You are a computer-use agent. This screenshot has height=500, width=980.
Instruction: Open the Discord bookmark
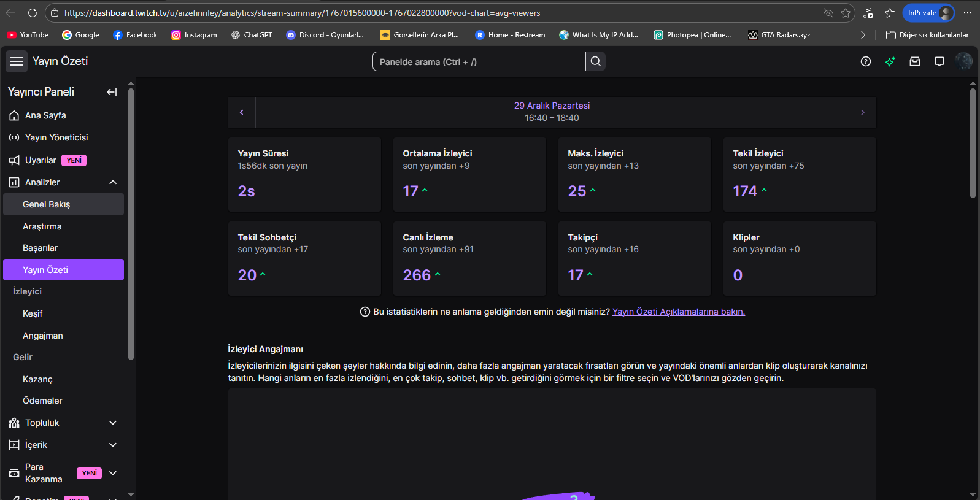pos(325,35)
